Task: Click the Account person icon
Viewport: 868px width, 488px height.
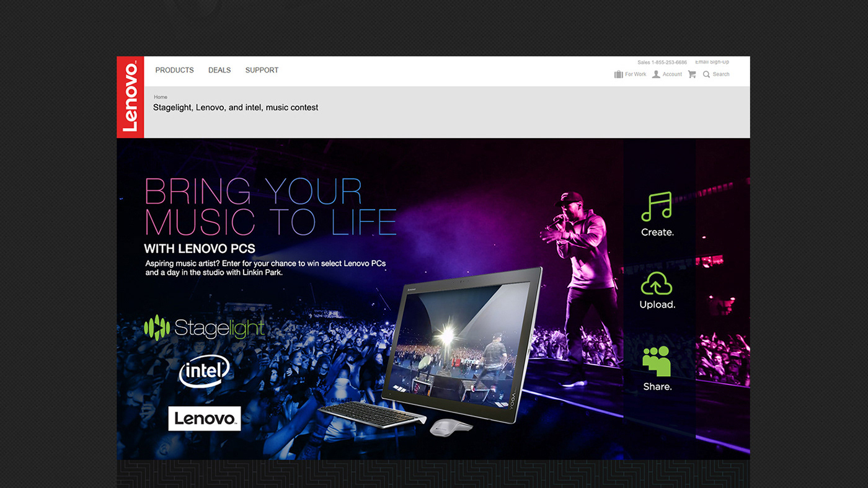Action: click(x=656, y=74)
